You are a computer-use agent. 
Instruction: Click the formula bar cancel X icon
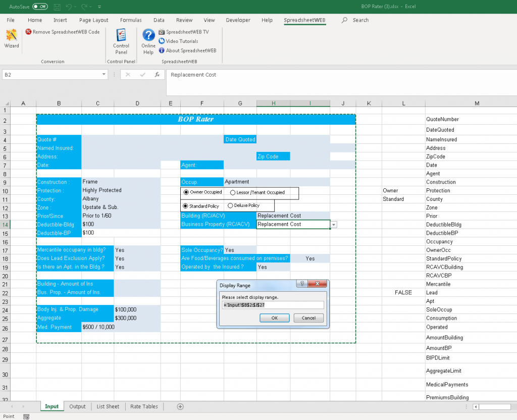click(x=128, y=75)
